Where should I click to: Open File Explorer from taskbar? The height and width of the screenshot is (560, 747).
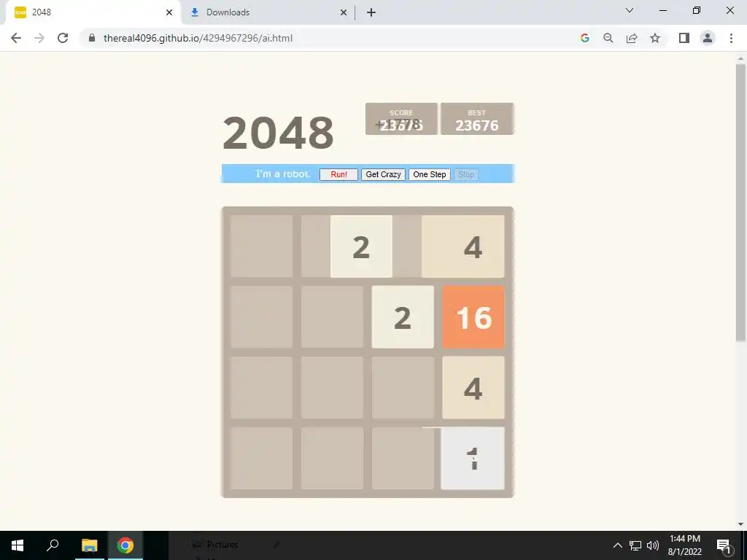(x=89, y=545)
